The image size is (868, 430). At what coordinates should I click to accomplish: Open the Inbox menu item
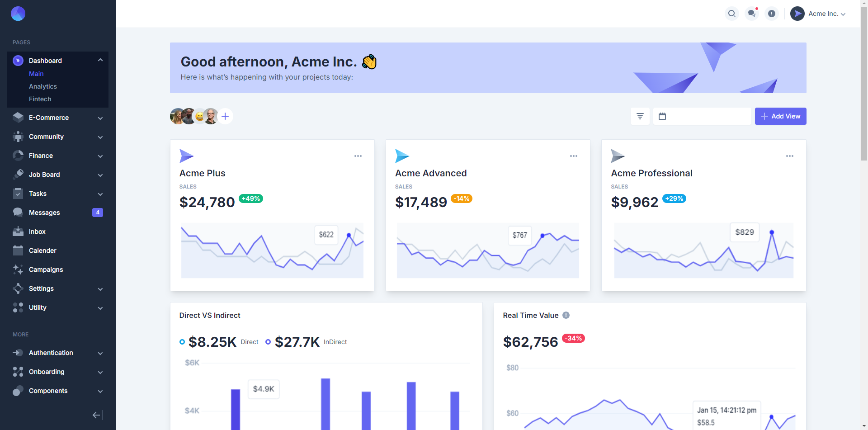click(x=58, y=232)
